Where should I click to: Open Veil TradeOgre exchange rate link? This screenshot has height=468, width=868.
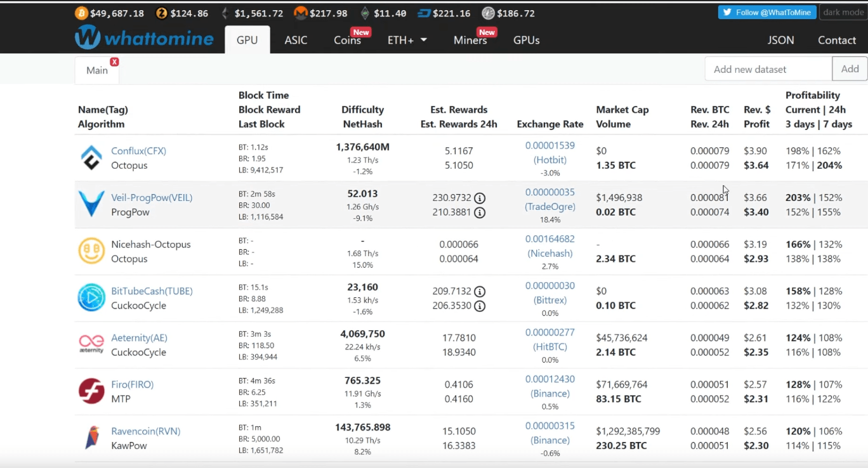tap(550, 199)
